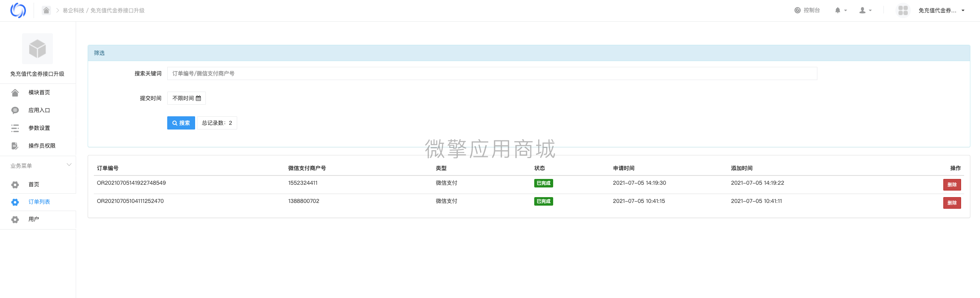This screenshot has height=298, width=980.
Task: Click the 申请时间 column header
Action: coord(624,168)
